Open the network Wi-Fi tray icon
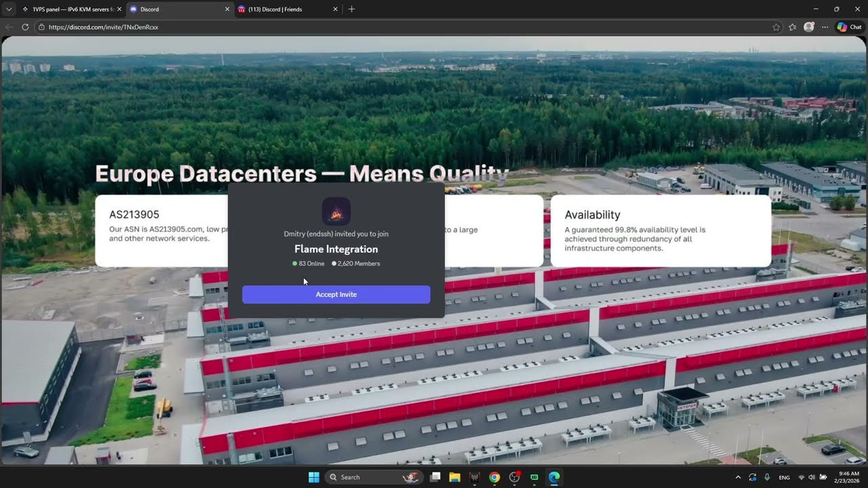The width and height of the screenshot is (868, 488). pos(802,477)
